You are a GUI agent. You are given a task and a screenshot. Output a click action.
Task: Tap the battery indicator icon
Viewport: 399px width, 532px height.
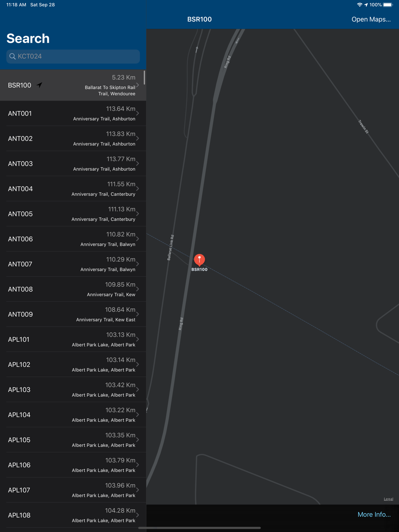click(388, 5)
